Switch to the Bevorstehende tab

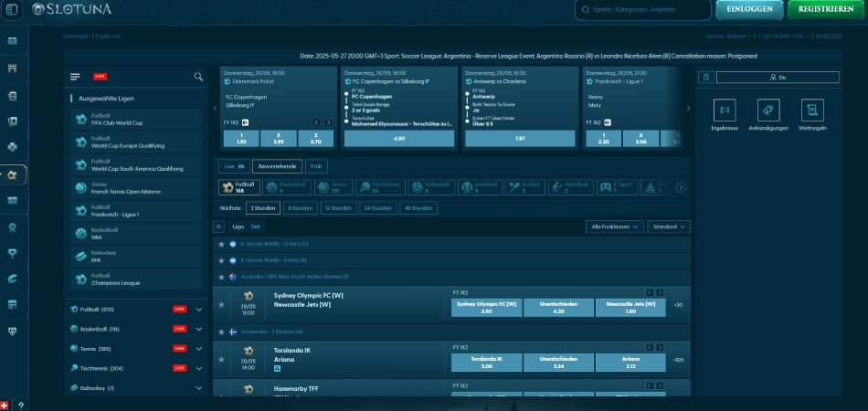pyautogui.click(x=278, y=166)
